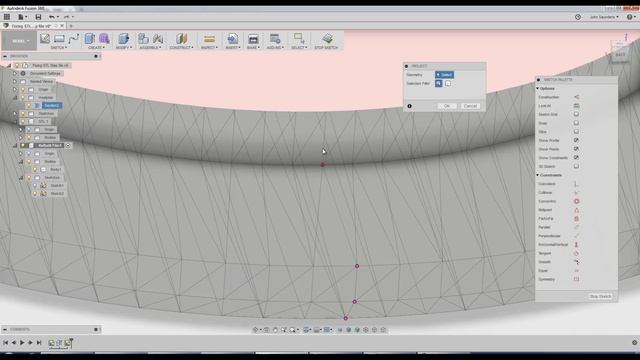Click the Stop Sketch toolbar icon

pyautogui.click(x=327, y=39)
